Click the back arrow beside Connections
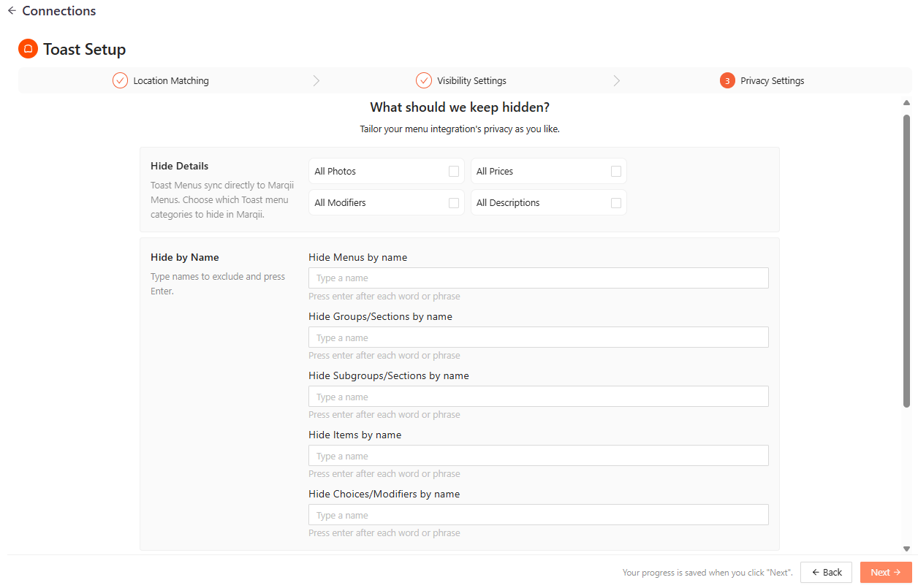Viewport: 918px width, 588px height. click(x=12, y=11)
